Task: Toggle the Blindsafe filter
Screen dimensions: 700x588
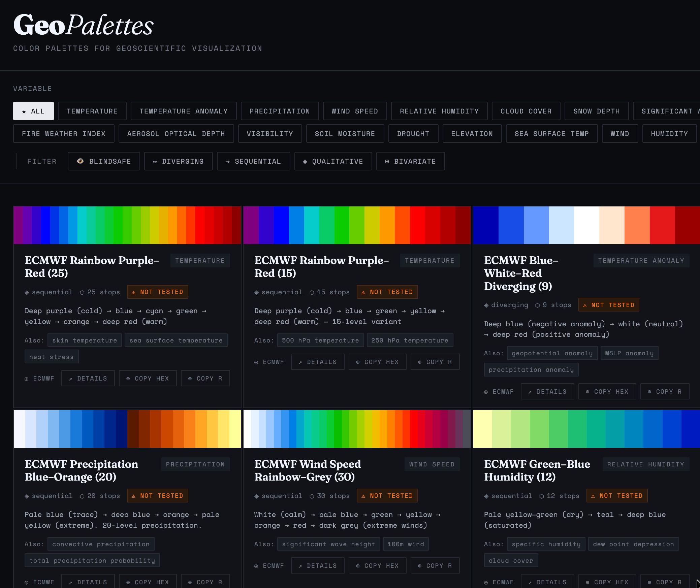Action: pyautogui.click(x=104, y=161)
